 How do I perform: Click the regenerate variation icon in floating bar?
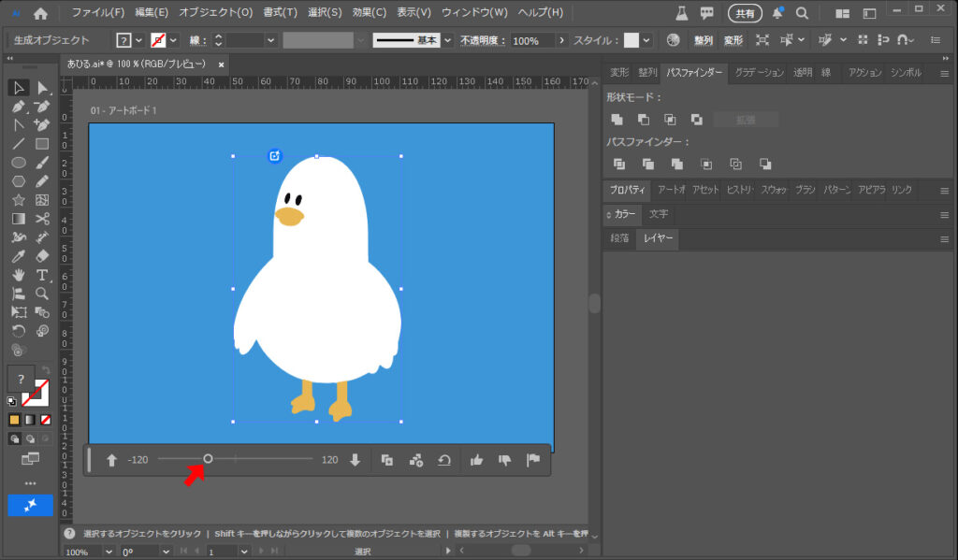(x=445, y=460)
